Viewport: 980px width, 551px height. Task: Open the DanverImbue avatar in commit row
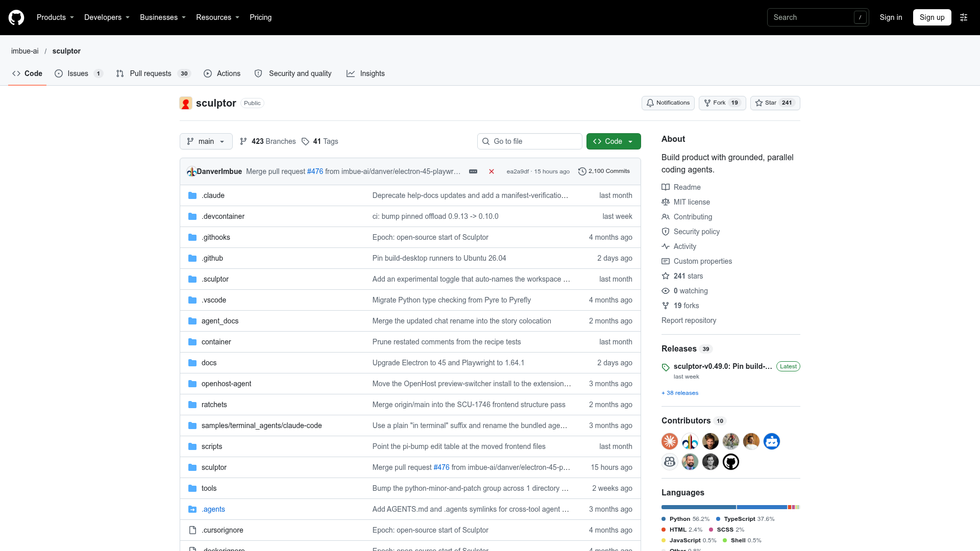coord(191,171)
